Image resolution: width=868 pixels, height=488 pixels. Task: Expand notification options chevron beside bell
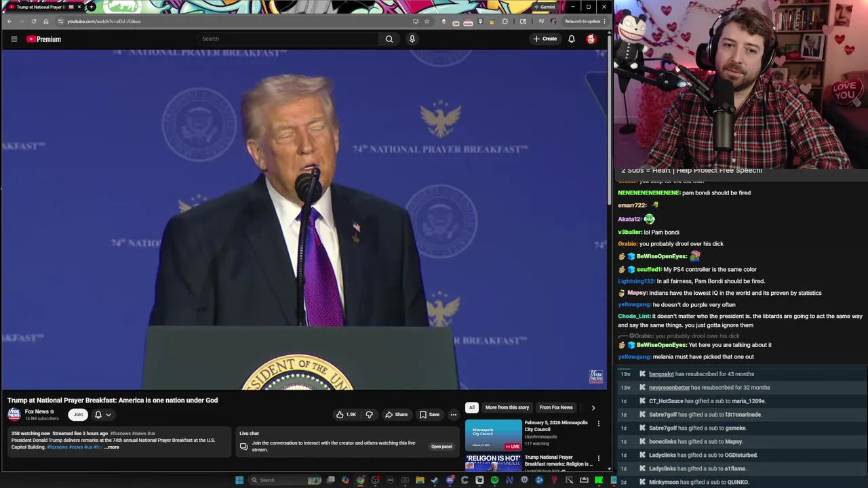tap(108, 415)
